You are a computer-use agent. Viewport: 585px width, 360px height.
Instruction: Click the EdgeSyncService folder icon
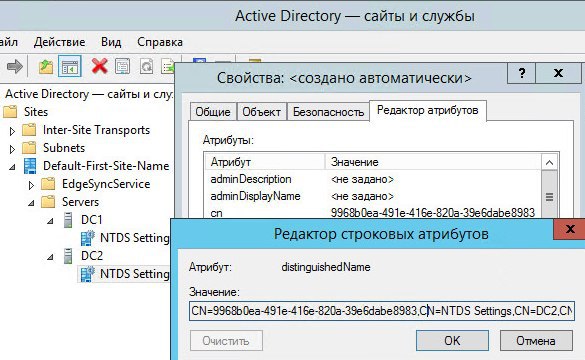pyautogui.click(x=48, y=184)
